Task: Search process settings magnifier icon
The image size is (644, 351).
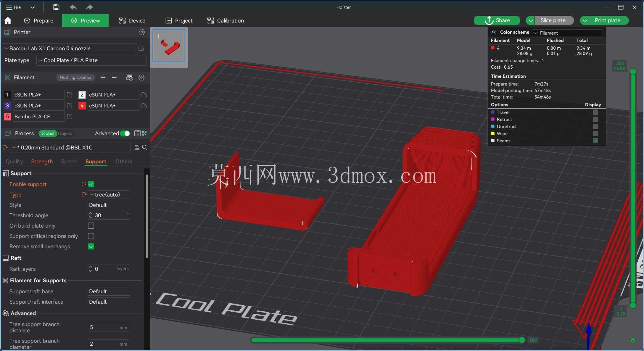Action: 145,147
